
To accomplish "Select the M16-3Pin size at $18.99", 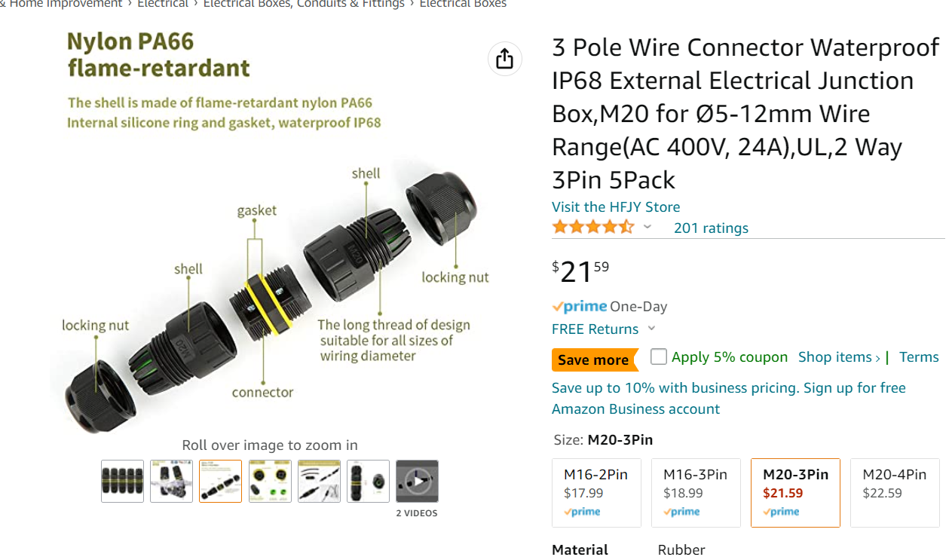I will click(x=696, y=493).
